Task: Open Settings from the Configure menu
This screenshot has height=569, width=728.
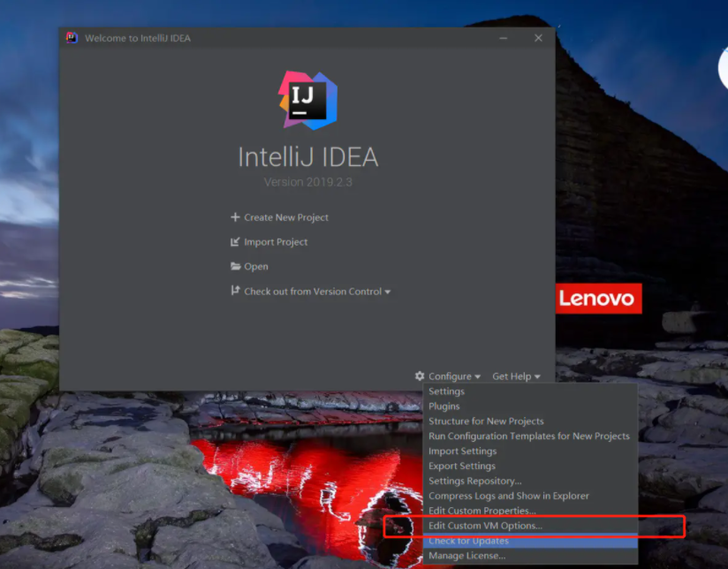Action: 530,391
